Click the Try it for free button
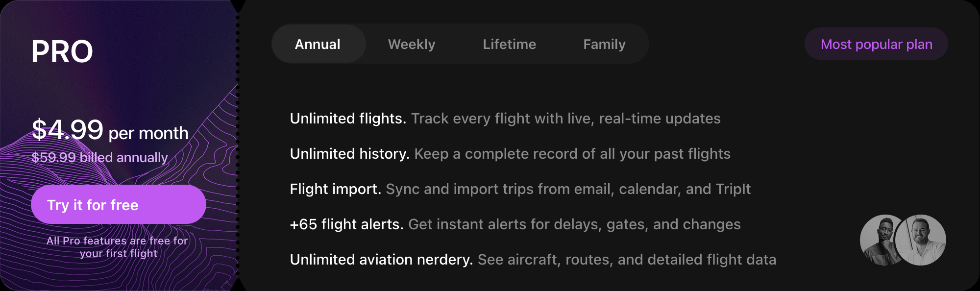 click(x=119, y=204)
